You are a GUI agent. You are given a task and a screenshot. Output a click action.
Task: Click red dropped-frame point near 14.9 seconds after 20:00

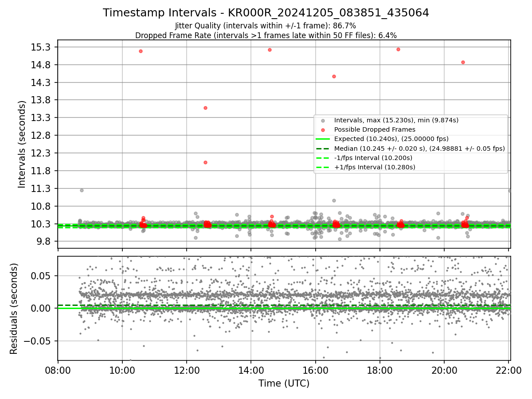(x=463, y=62)
